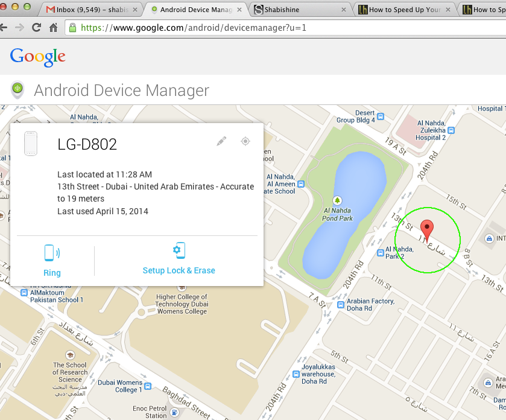Image resolution: width=506 pixels, height=420 pixels.
Task: Click Al Nahda Park 2 bus stop icon
Action: pyautogui.click(x=381, y=253)
